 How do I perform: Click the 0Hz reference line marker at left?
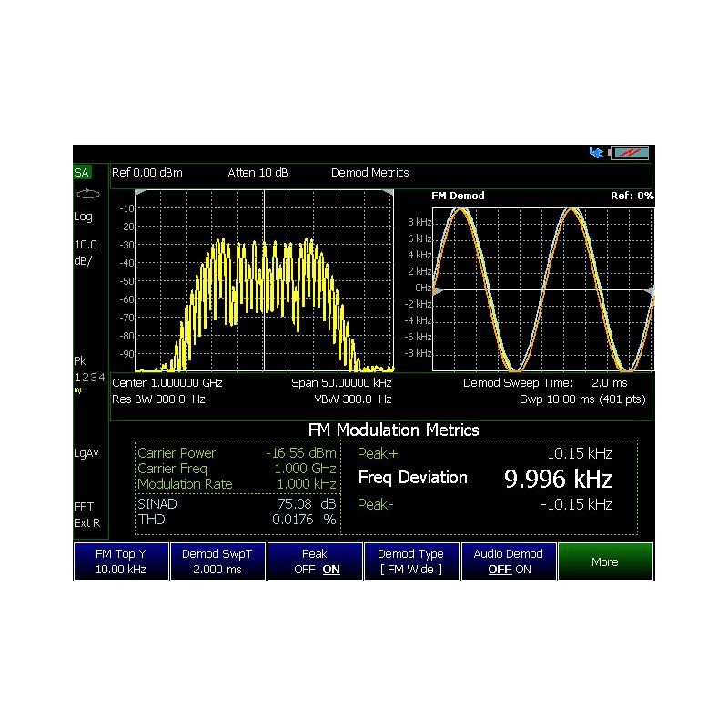point(438,291)
